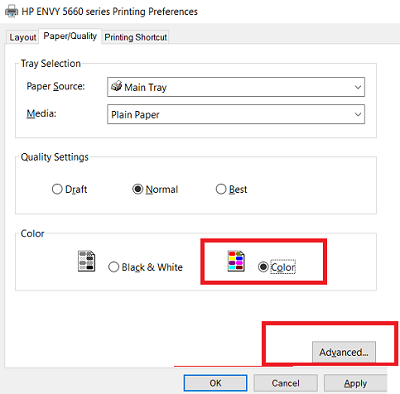Click the grayscale document icon
This screenshot has width=400, height=394.
86,261
